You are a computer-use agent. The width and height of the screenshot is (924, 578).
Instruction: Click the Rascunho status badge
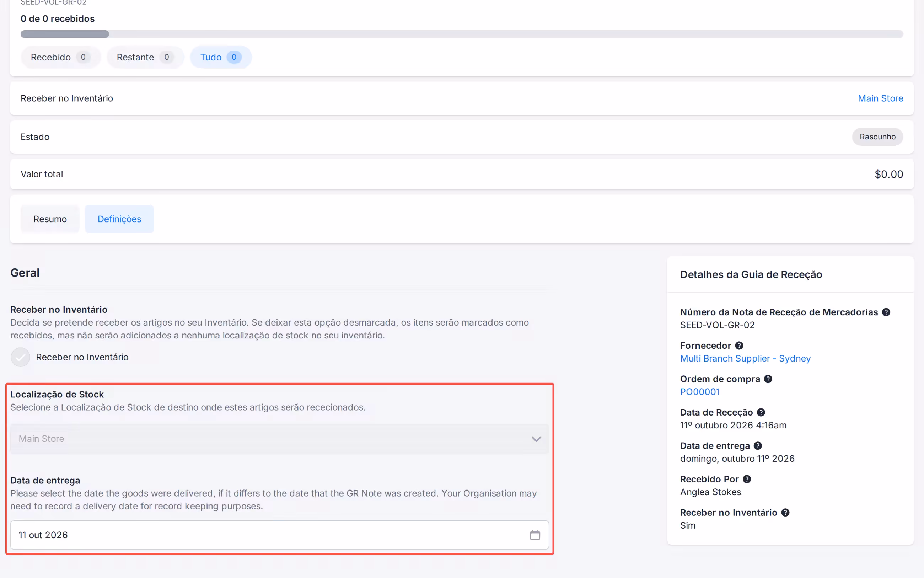pyautogui.click(x=877, y=137)
